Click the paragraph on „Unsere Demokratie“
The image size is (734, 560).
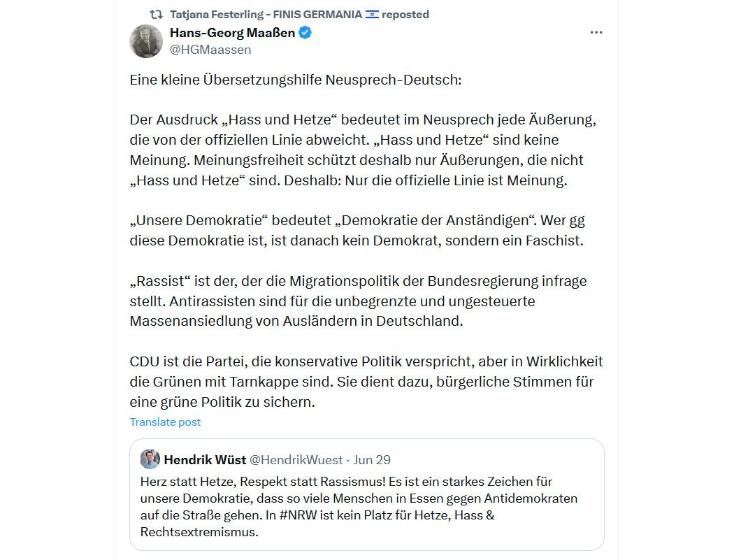click(357, 231)
